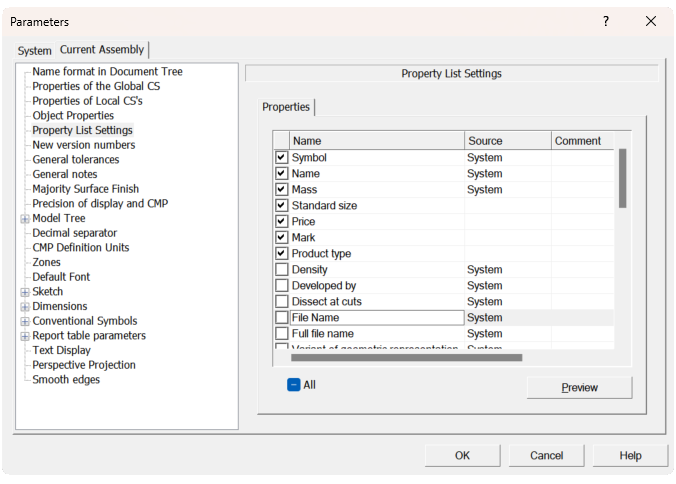Enable the Density property checkbox

281,270
